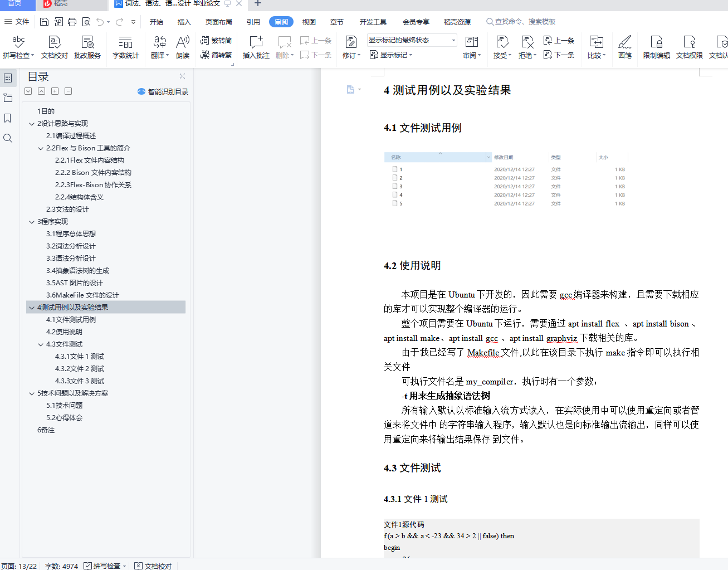This screenshot has height=570, width=728.
Task: Close the 目录 navigation pane
Action: coord(182,76)
